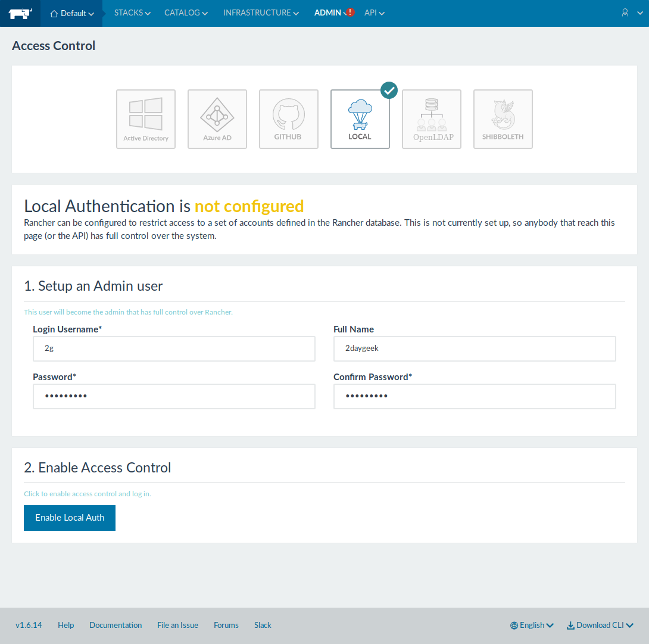The image size is (649, 644).
Task: Open the English language selector
Action: (x=532, y=625)
